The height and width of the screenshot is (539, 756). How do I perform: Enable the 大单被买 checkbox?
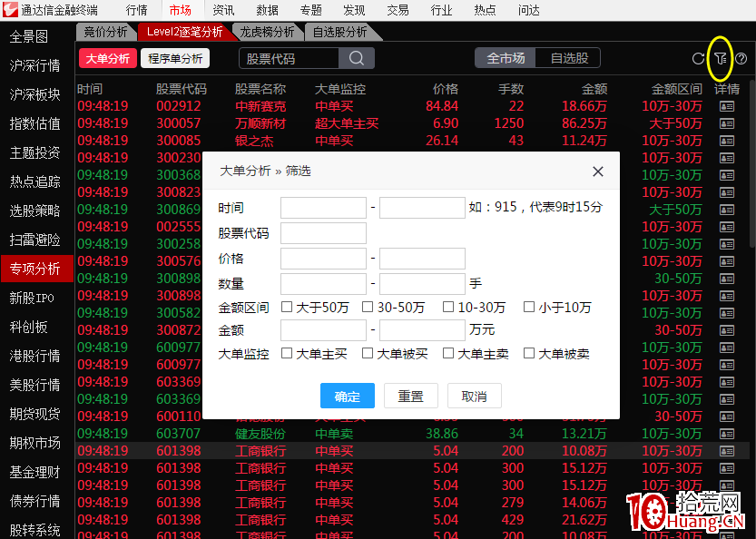coord(368,353)
